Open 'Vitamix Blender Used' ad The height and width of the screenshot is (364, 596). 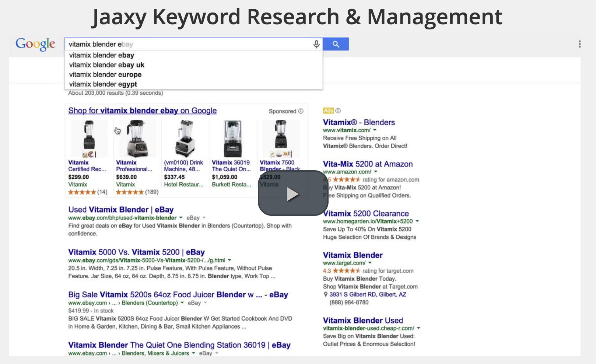tap(363, 321)
